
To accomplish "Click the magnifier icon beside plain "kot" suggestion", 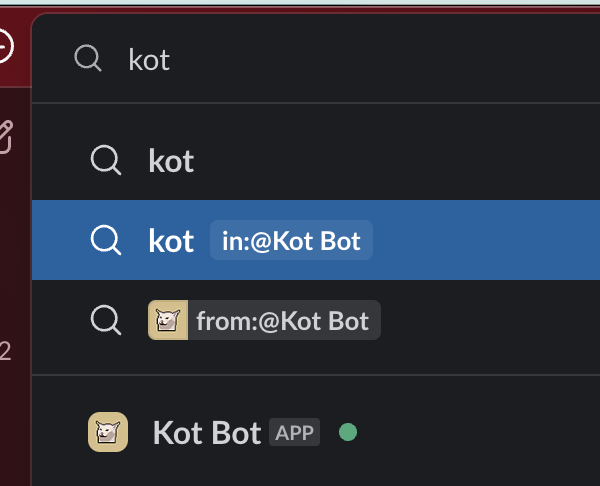I will tap(105, 160).
